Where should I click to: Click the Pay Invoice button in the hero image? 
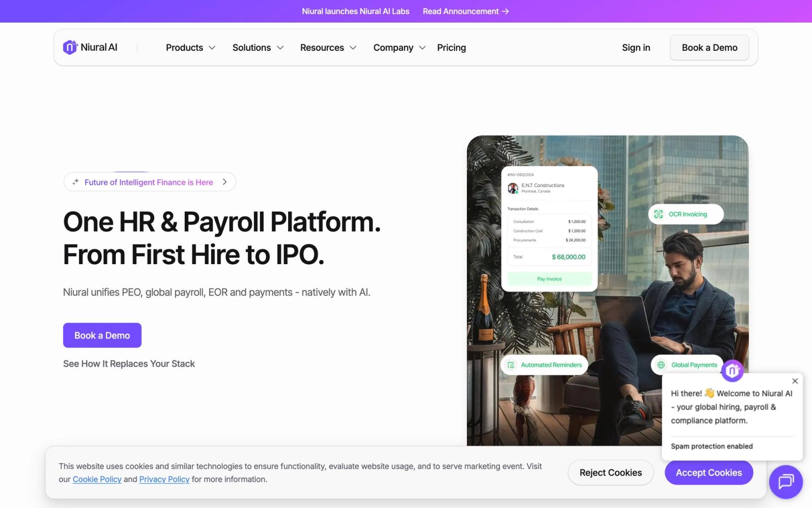point(549,279)
